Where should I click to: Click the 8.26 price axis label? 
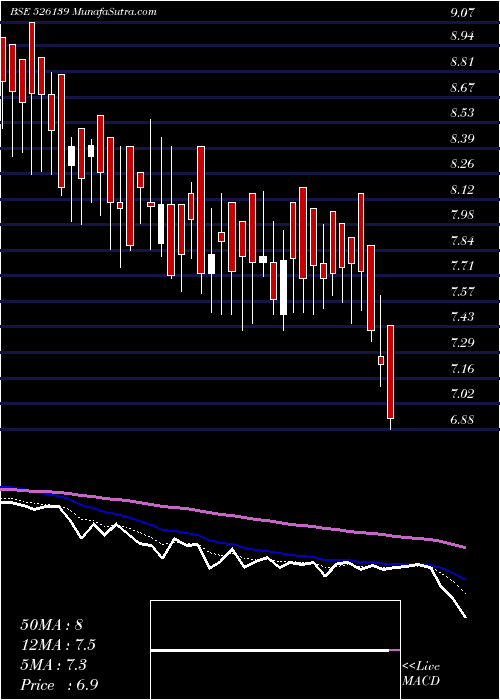pyautogui.click(x=462, y=164)
